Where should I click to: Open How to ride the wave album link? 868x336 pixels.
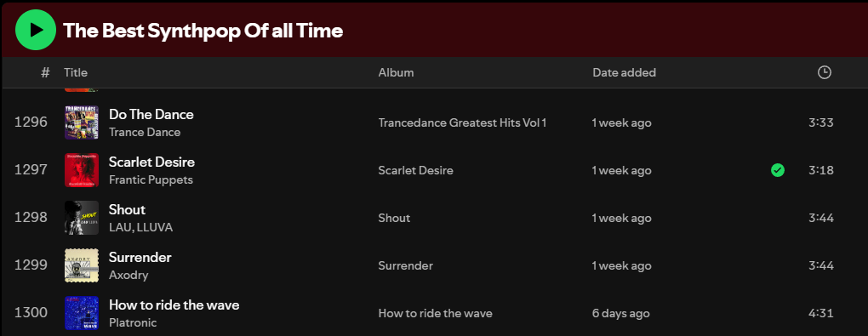[x=435, y=313]
